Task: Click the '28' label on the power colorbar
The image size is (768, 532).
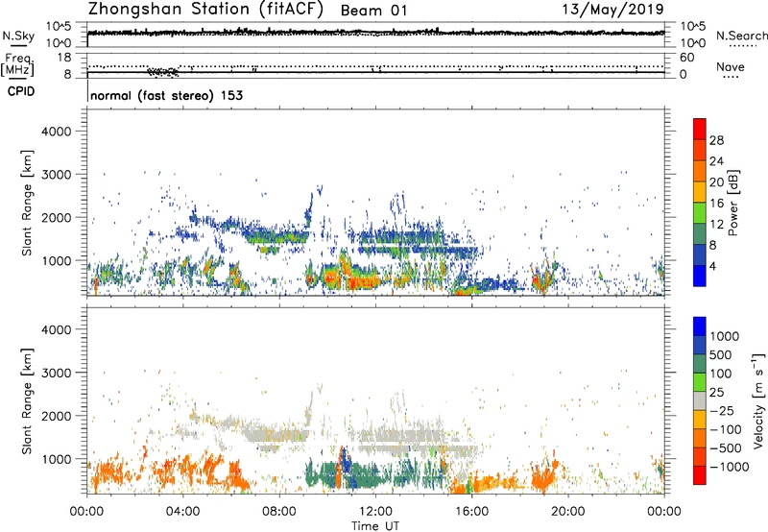Action: (x=716, y=140)
